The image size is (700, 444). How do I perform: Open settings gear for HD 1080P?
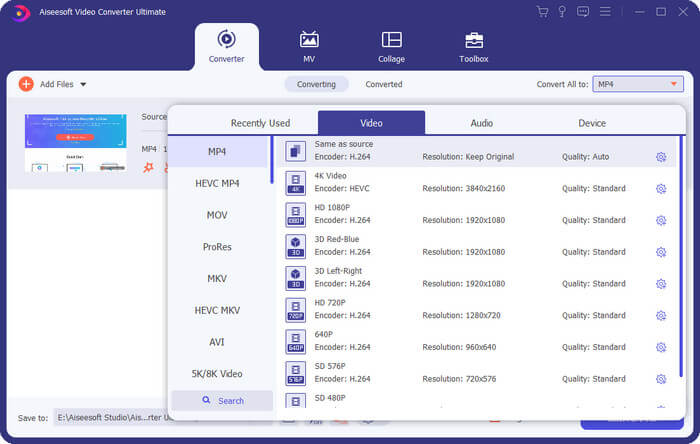[x=661, y=220]
